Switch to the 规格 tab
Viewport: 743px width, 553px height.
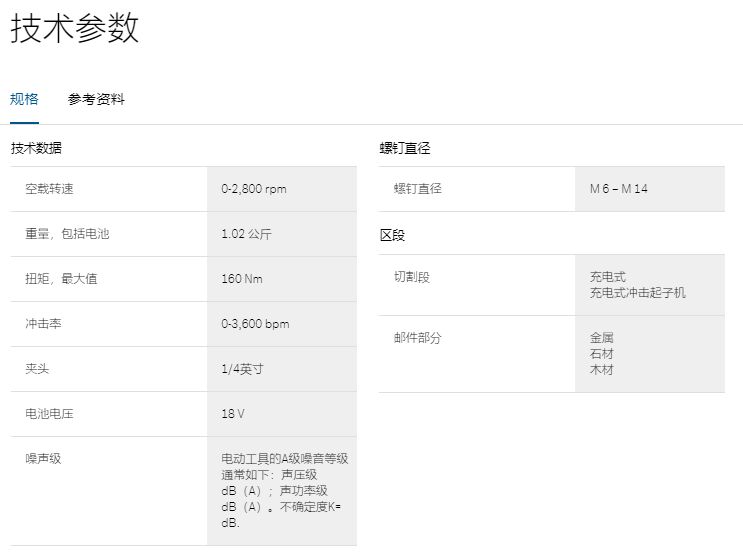tap(25, 99)
